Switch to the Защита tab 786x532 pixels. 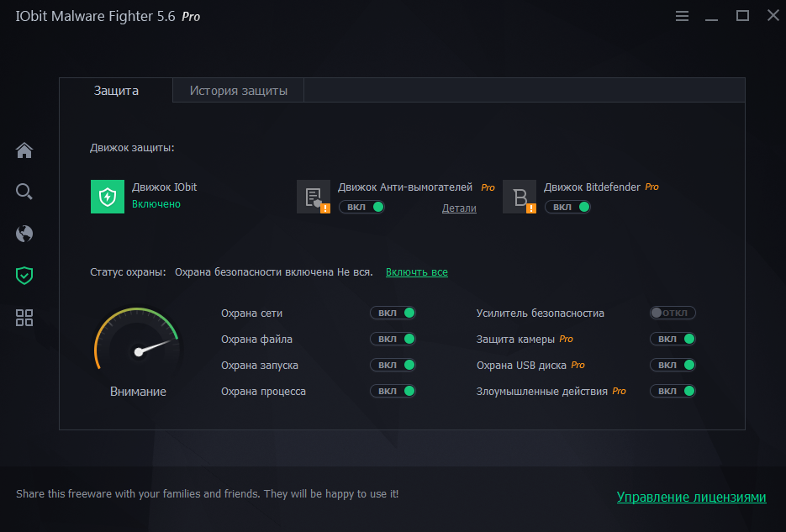(116, 91)
